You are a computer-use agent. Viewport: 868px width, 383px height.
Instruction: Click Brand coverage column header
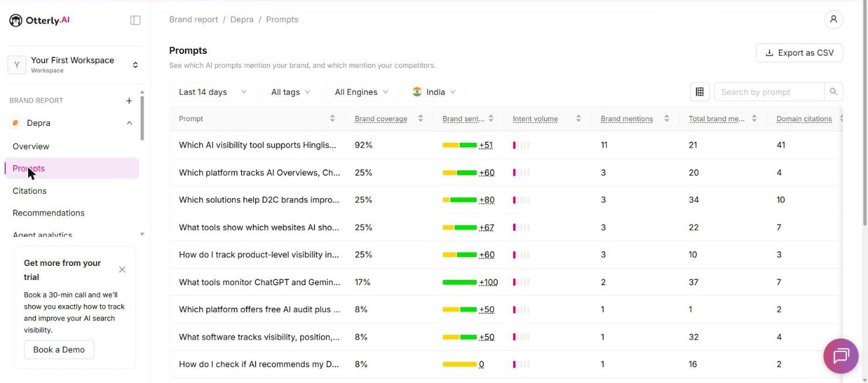tap(381, 119)
